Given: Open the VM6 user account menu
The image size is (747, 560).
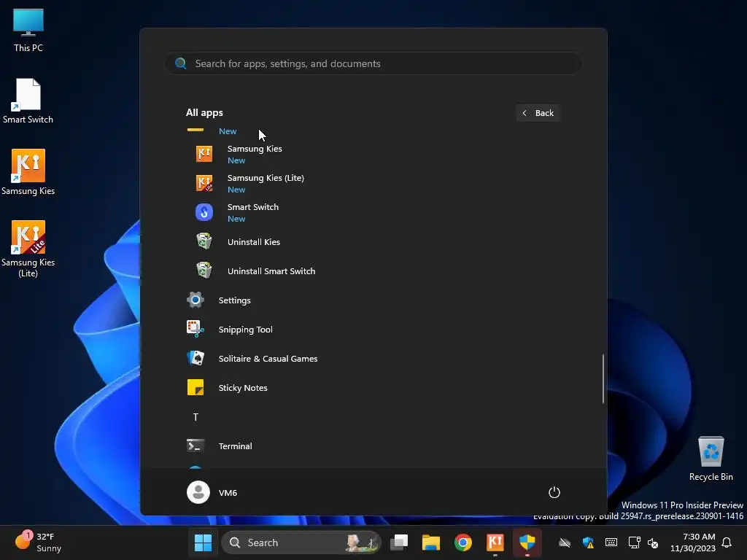Looking at the screenshot, I should pyautogui.click(x=212, y=492).
